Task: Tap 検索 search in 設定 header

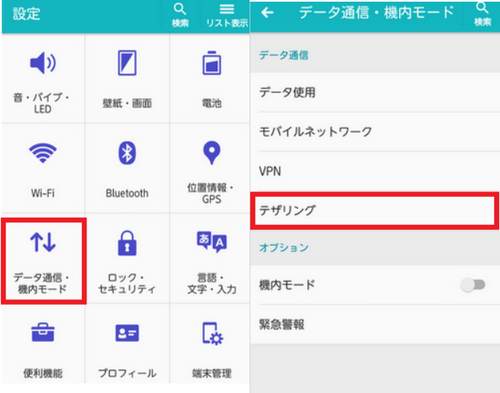Action: (180, 15)
